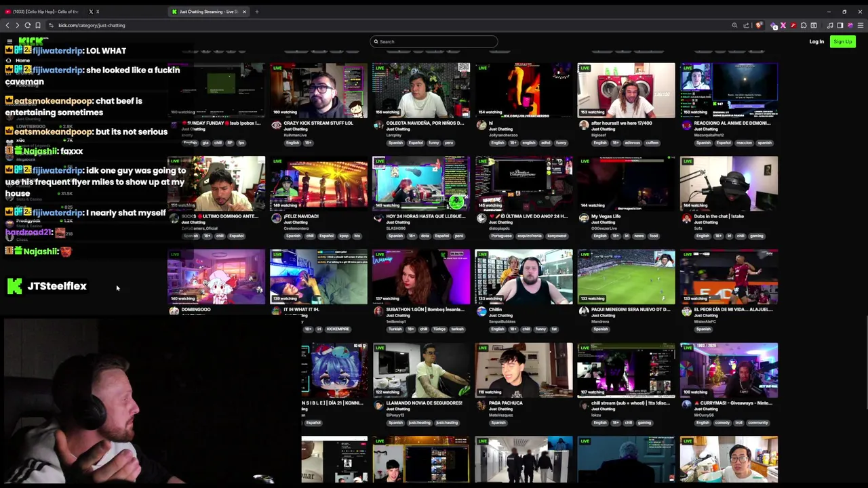Click Mandreva channel avatar icon
The width and height of the screenshot is (868, 488).
point(584,312)
